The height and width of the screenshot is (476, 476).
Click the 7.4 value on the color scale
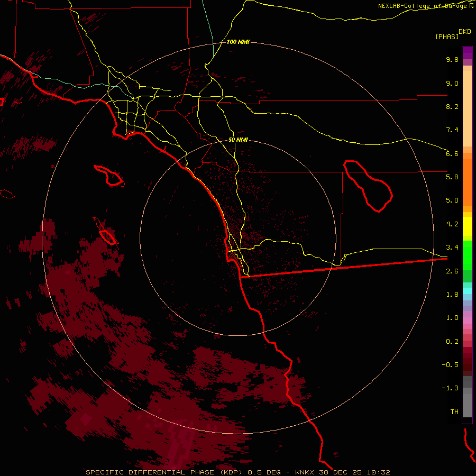coord(452,130)
